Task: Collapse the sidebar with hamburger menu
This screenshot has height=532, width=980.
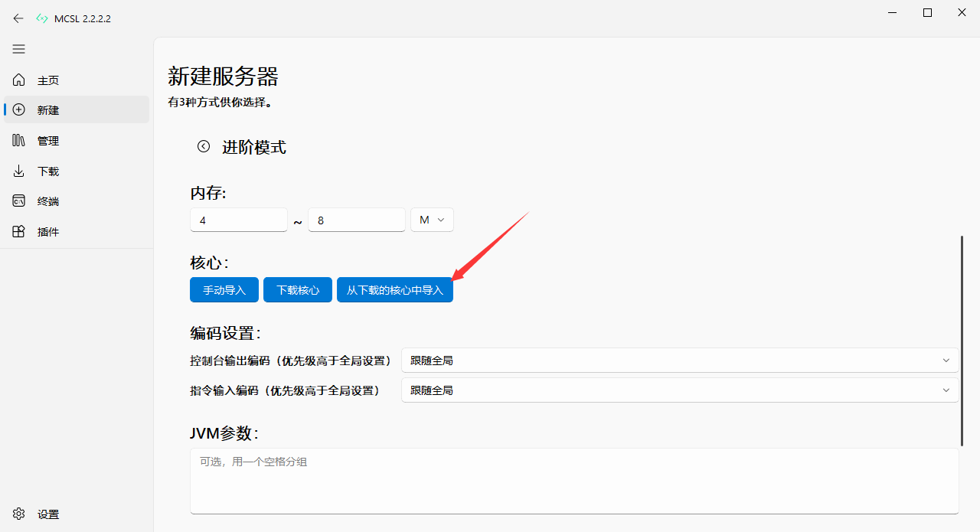Action: [x=18, y=49]
